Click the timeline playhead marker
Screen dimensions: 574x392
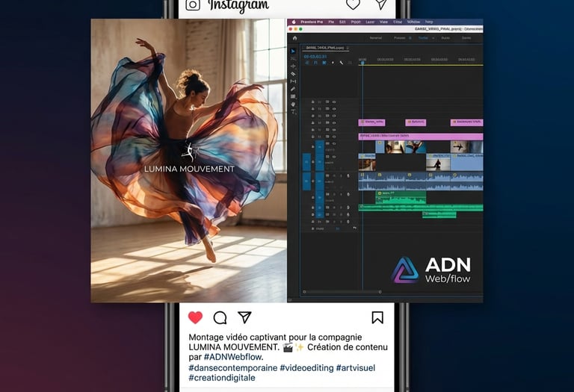coord(362,63)
